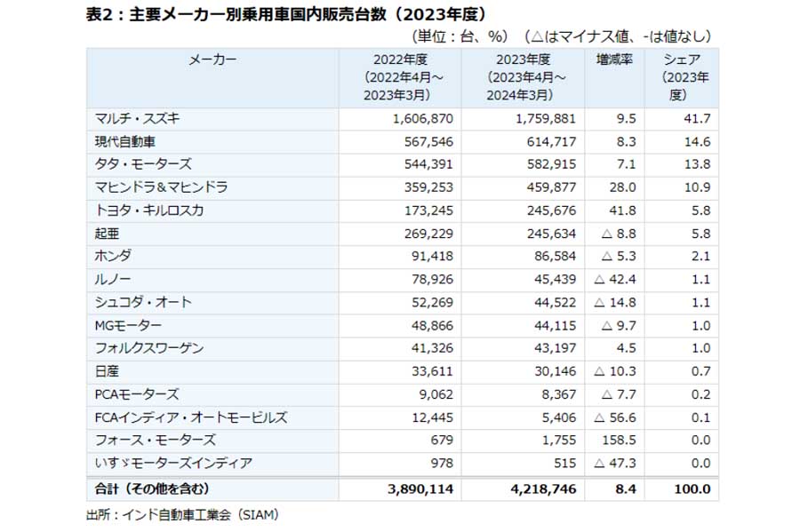Click the share value 14.6
Viewport: 800px width, 532px height.
coord(697,142)
